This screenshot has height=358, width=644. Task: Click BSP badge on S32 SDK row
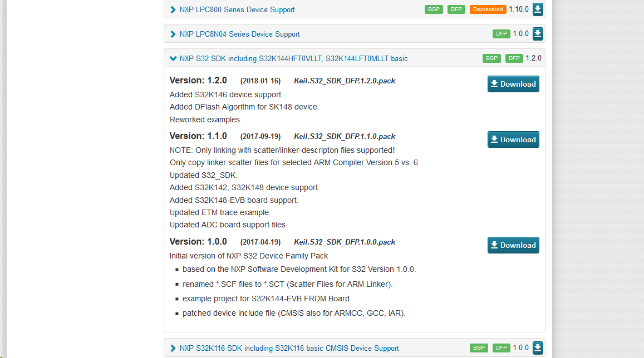(x=491, y=58)
